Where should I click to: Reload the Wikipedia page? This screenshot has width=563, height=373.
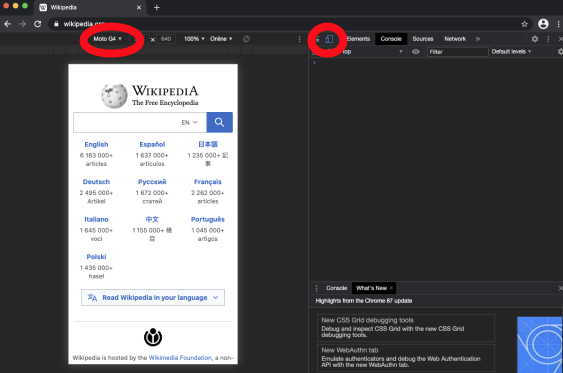(37, 24)
